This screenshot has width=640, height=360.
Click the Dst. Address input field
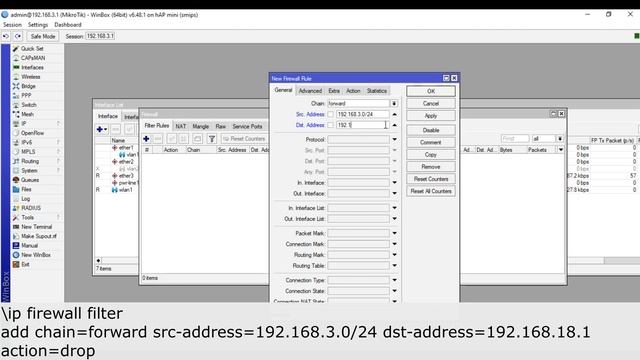362,125
